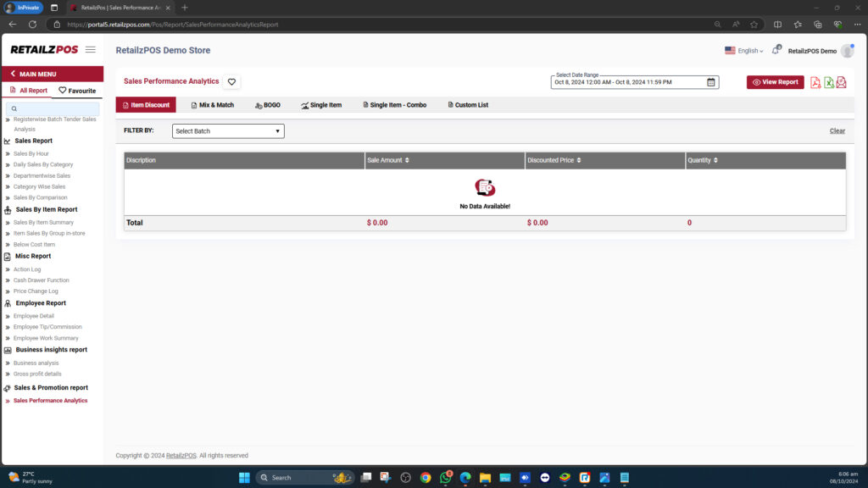Email the report

pyautogui.click(x=841, y=82)
